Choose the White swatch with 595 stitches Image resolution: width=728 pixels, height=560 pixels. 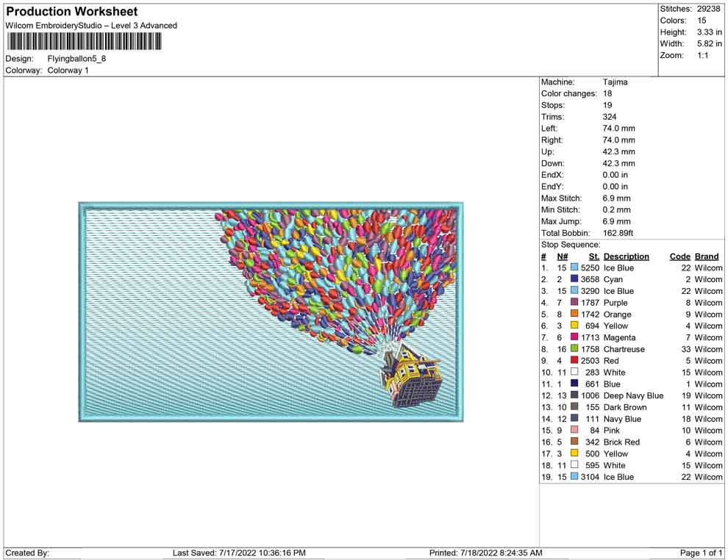(x=574, y=464)
